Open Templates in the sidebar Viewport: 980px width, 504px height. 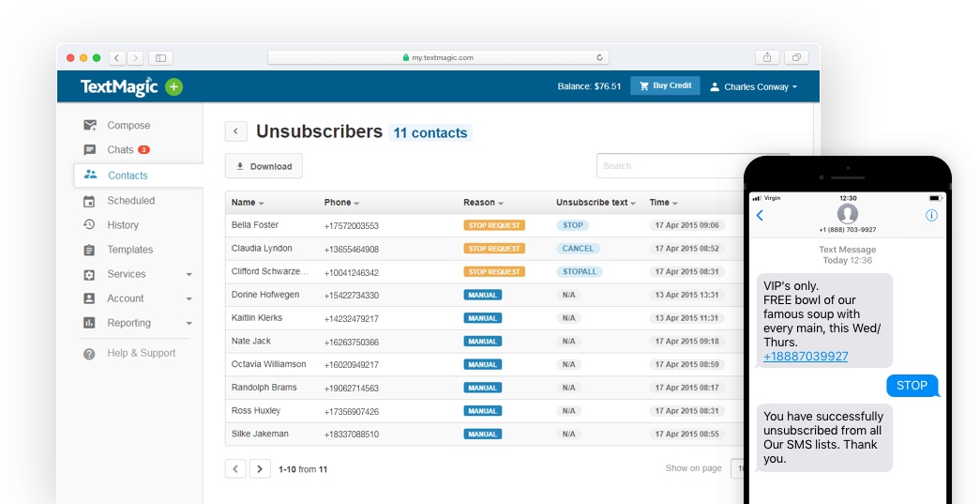coord(130,250)
